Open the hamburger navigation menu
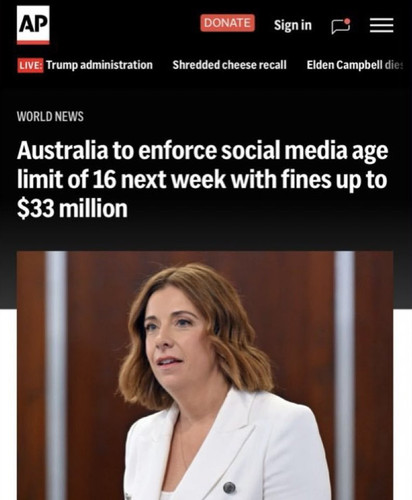 click(x=381, y=25)
